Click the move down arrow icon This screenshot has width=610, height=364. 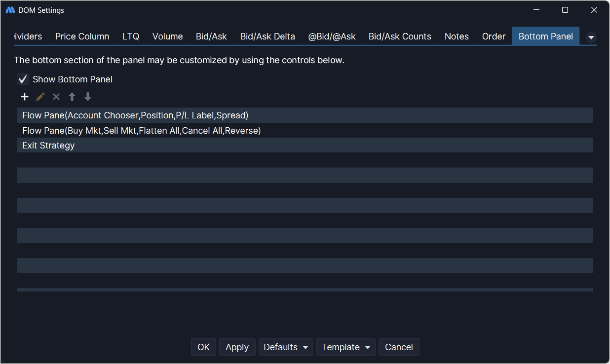pyautogui.click(x=88, y=97)
